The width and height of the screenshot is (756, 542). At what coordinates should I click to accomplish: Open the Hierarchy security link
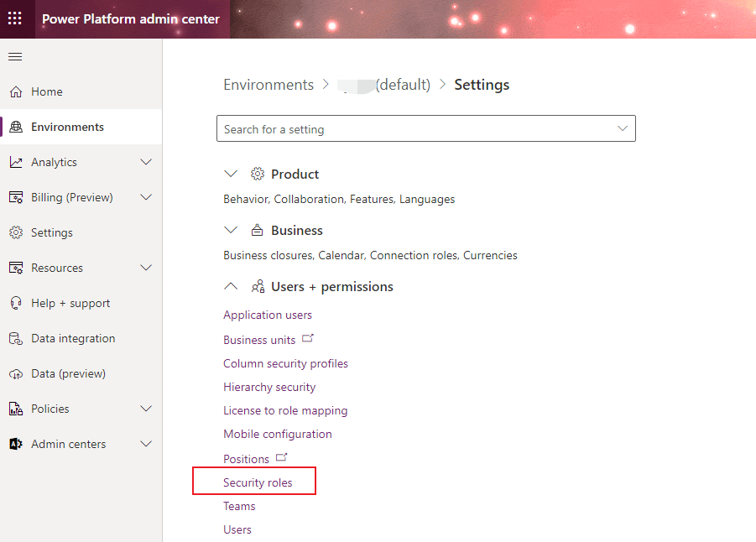(269, 388)
